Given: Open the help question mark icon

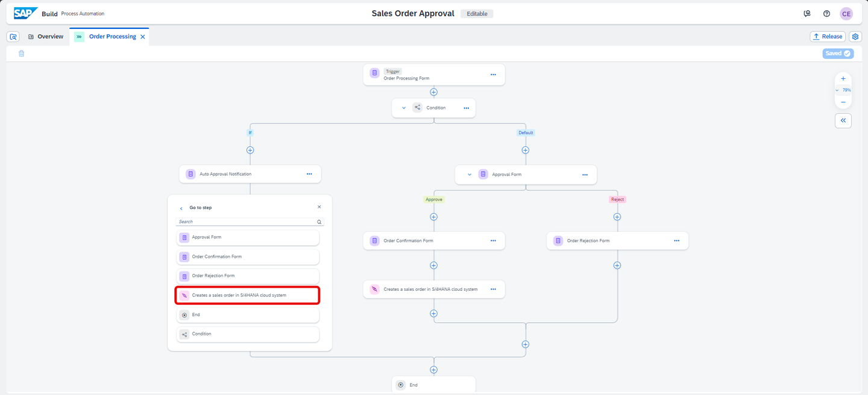Looking at the screenshot, I should [x=826, y=13].
